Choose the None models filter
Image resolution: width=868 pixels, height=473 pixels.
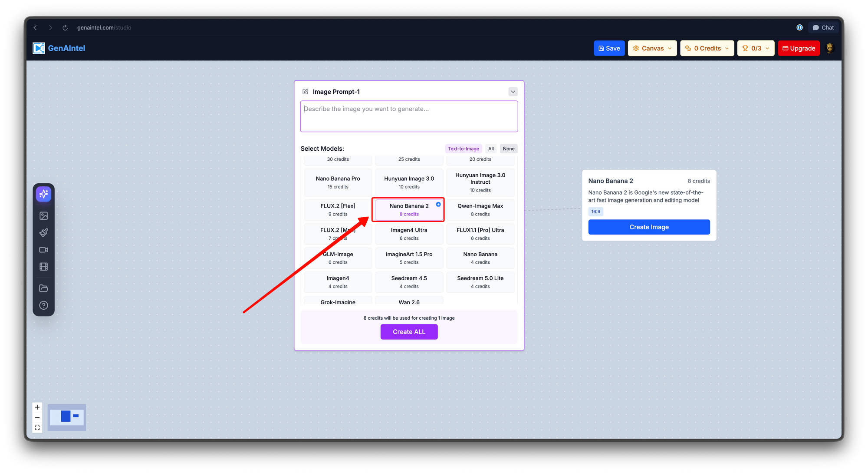point(509,149)
